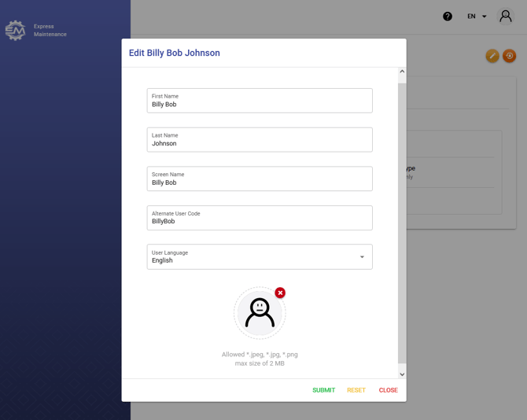Viewport: 527px width, 420px height.
Task: Open the user account avatar menu
Action: click(506, 17)
